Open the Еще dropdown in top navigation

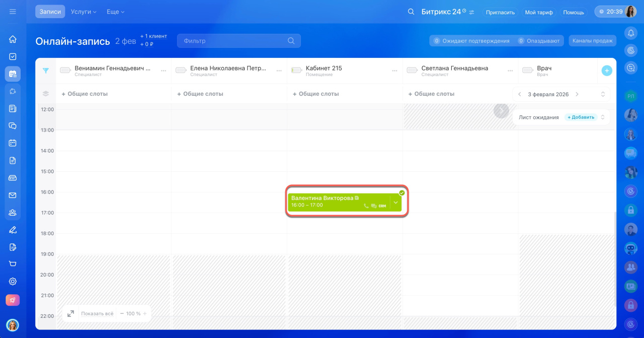pyautogui.click(x=115, y=12)
